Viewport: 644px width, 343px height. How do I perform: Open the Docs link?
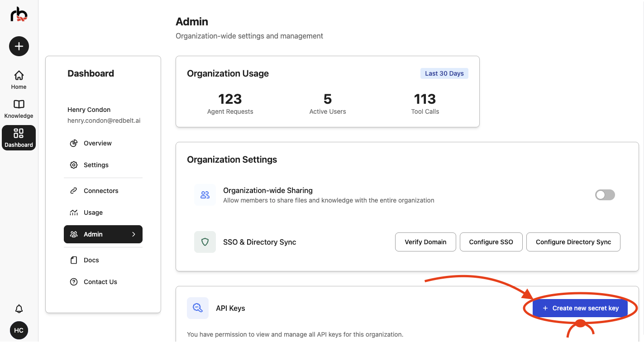91,260
